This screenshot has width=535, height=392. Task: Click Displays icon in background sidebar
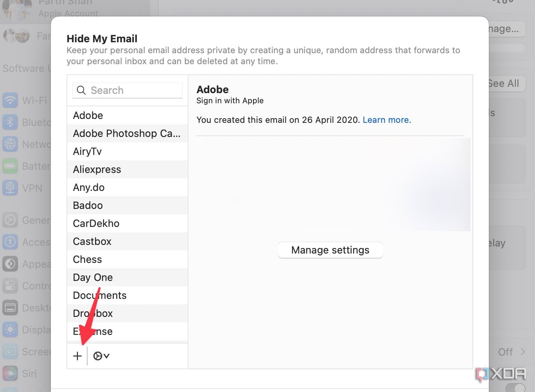point(10,330)
